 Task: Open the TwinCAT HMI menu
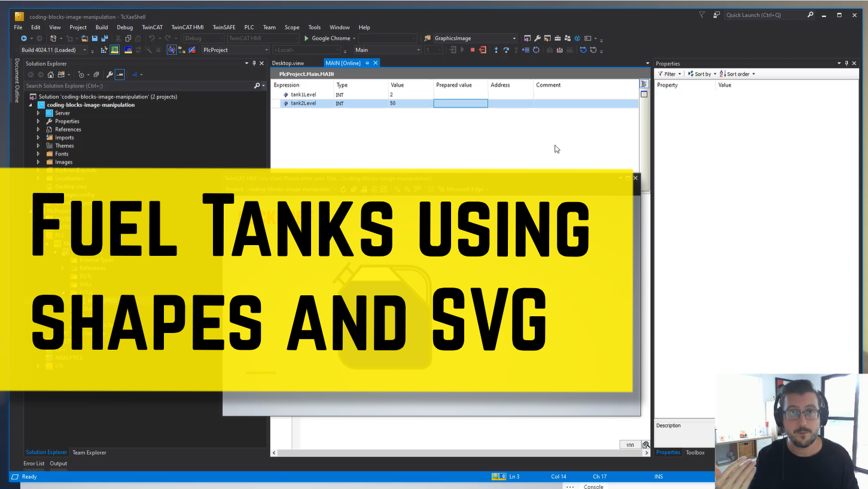187,27
